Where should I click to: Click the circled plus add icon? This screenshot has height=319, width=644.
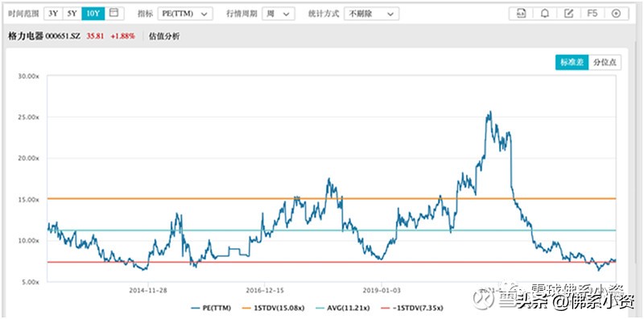[616, 14]
